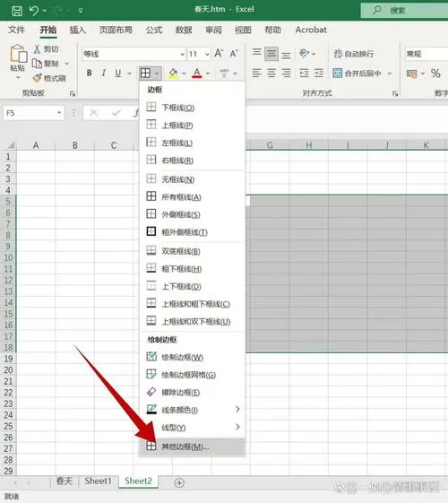Click the add new sheet plus icon

(179, 482)
